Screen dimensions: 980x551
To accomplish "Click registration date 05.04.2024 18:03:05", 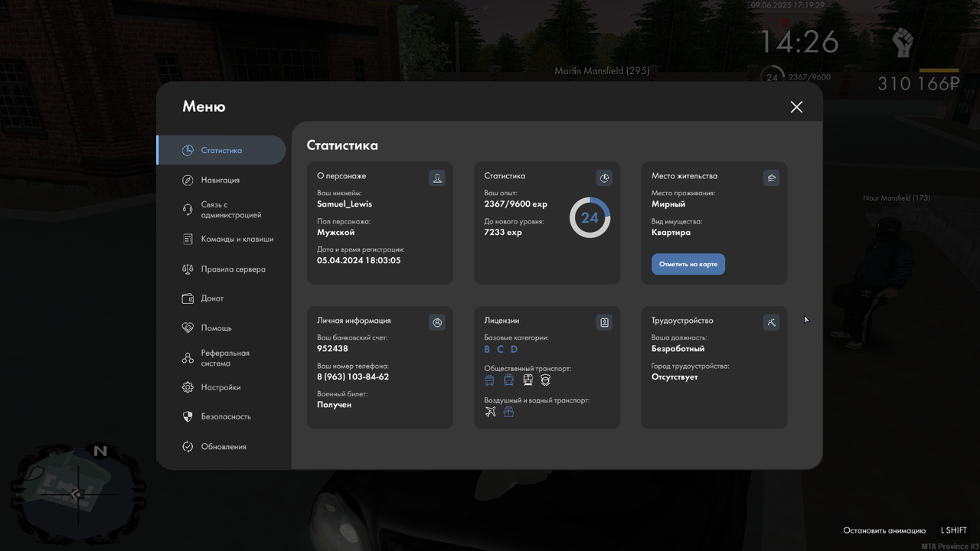I will point(359,260).
